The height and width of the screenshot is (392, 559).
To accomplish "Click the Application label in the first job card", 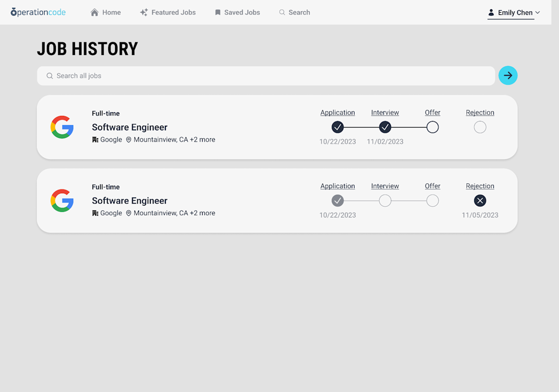I will click(x=338, y=113).
